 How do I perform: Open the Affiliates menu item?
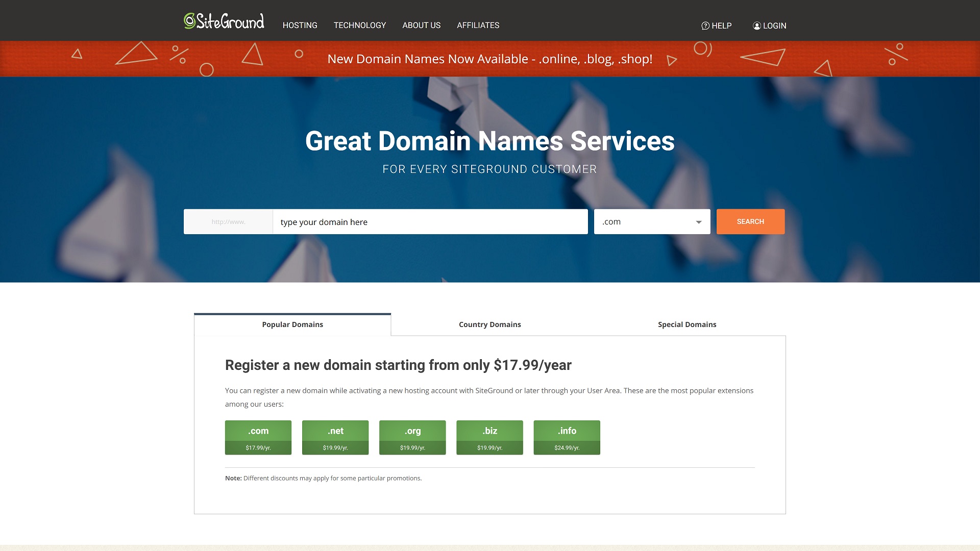coord(478,26)
